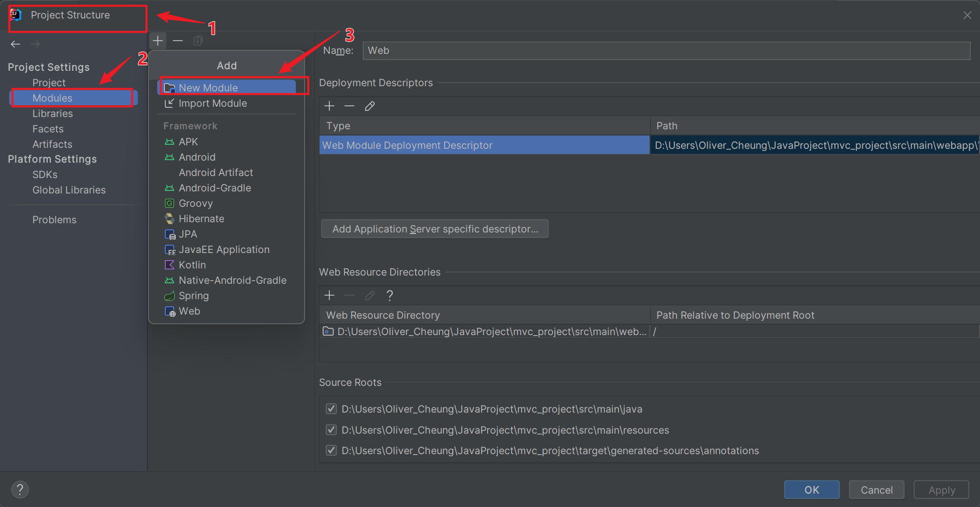Click the IntelliJ IDEA logo in title bar
This screenshot has width=980, height=507.
click(x=16, y=15)
